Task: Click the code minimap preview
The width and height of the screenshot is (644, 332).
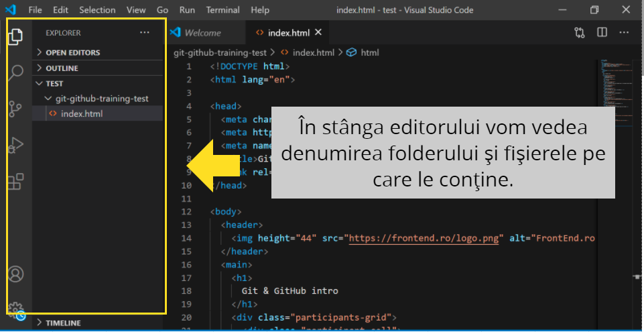Action: (x=618, y=95)
